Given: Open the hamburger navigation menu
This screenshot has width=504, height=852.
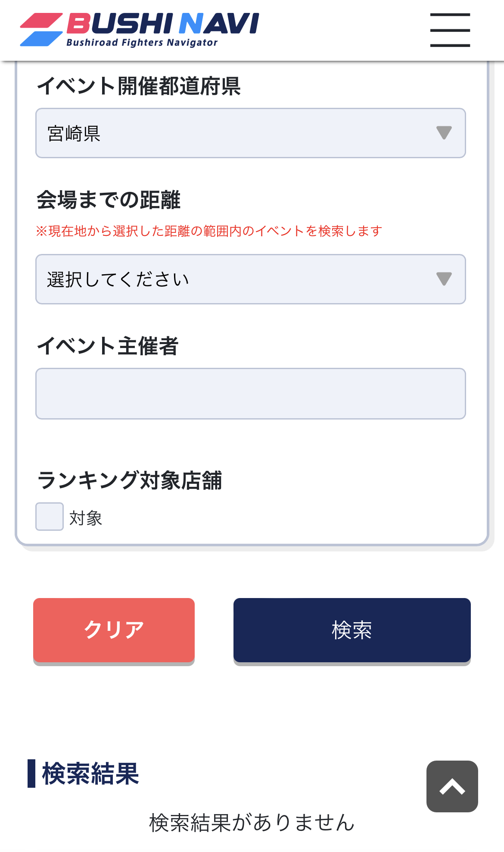Looking at the screenshot, I should tap(450, 30).
